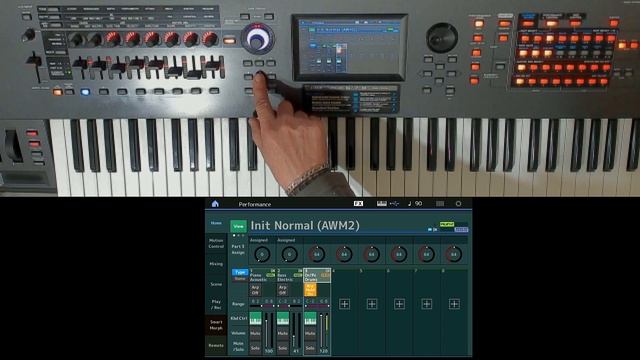The image size is (640, 360).
Task: Select the Name display button below Type
Action: coord(240,278)
